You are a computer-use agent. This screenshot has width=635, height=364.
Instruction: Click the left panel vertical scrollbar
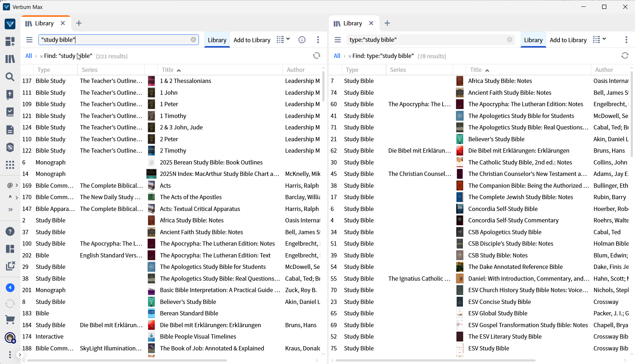click(x=323, y=86)
